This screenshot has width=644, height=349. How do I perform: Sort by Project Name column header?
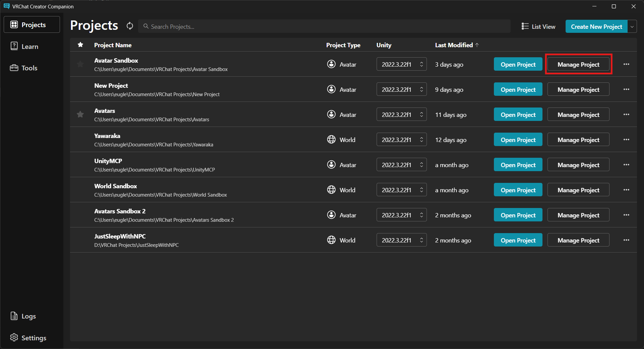(113, 45)
